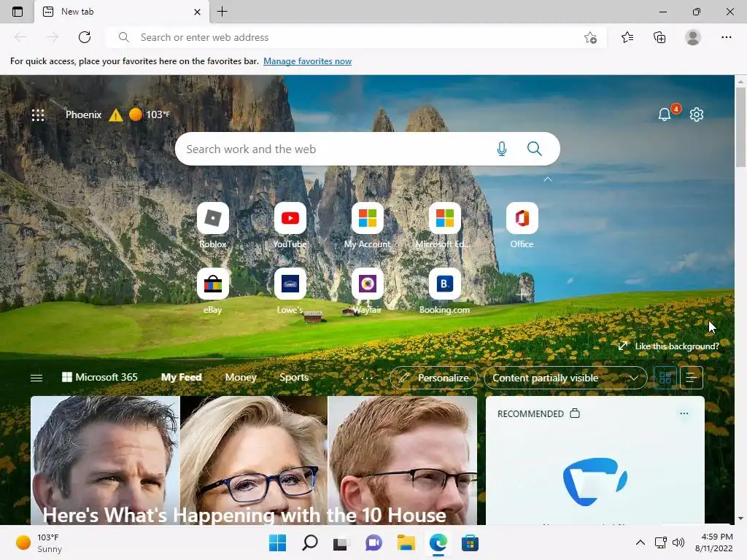Viewport: 747px width, 560px height.
Task: Open the YouTube quick link
Action: click(x=290, y=225)
